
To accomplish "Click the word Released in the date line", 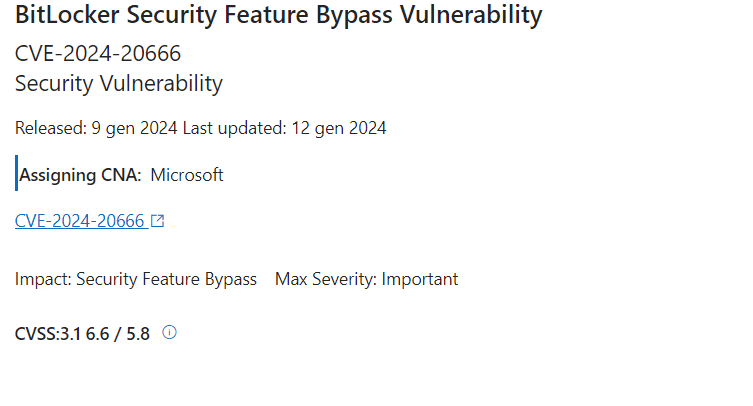I will point(51,128).
